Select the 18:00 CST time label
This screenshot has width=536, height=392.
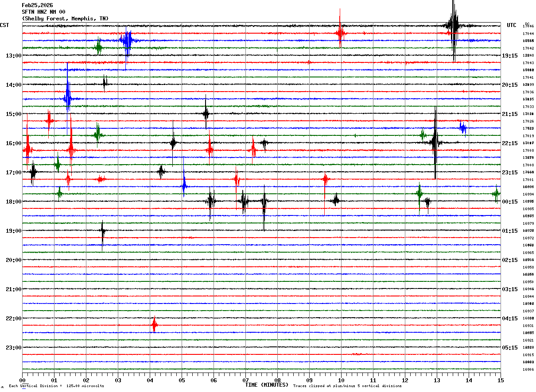coord(14,202)
